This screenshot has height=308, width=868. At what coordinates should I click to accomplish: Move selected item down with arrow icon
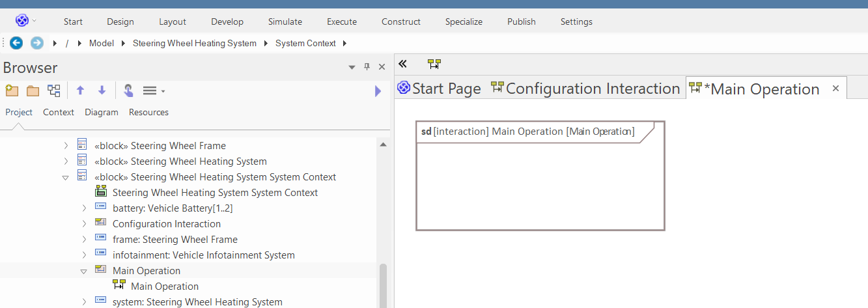(x=102, y=91)
